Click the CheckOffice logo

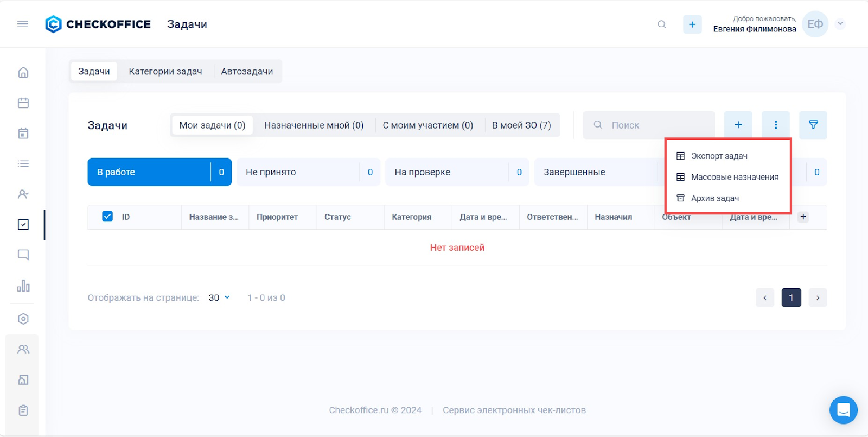click(x=98, y=24)
